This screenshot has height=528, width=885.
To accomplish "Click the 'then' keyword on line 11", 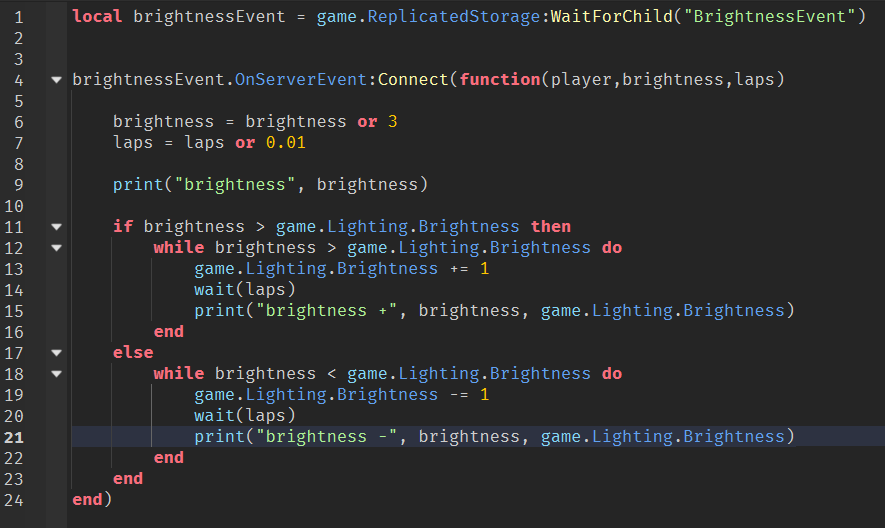I will click(551, 226).
